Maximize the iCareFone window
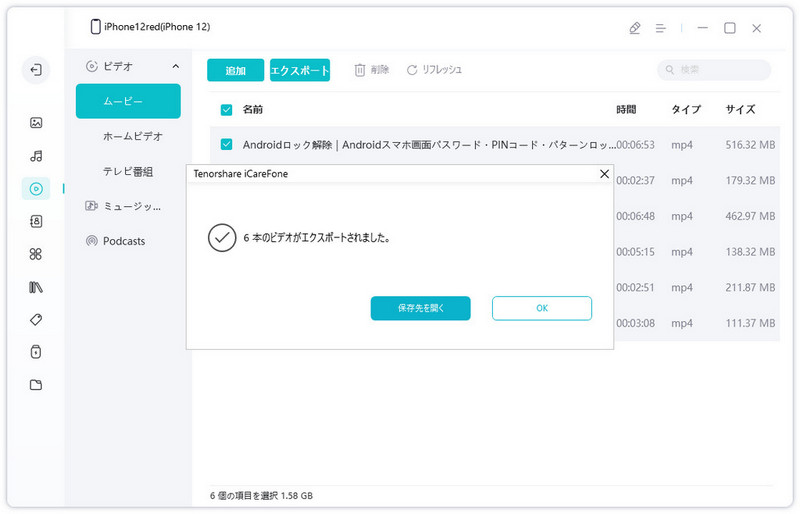 (x=730, y=28)
